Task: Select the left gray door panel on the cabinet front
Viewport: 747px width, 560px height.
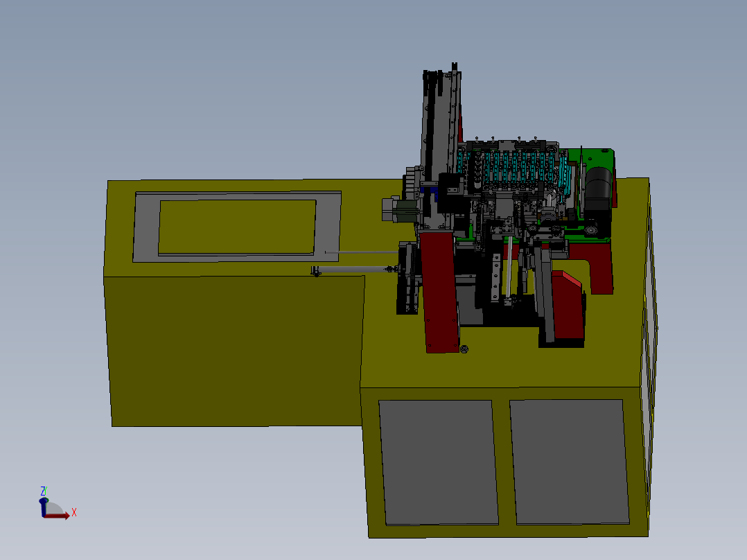Action: [x=439, y=462]
